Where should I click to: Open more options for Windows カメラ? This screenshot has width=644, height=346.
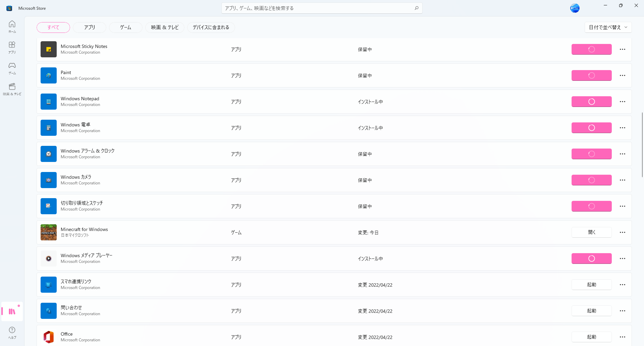(x=623, y=180)
